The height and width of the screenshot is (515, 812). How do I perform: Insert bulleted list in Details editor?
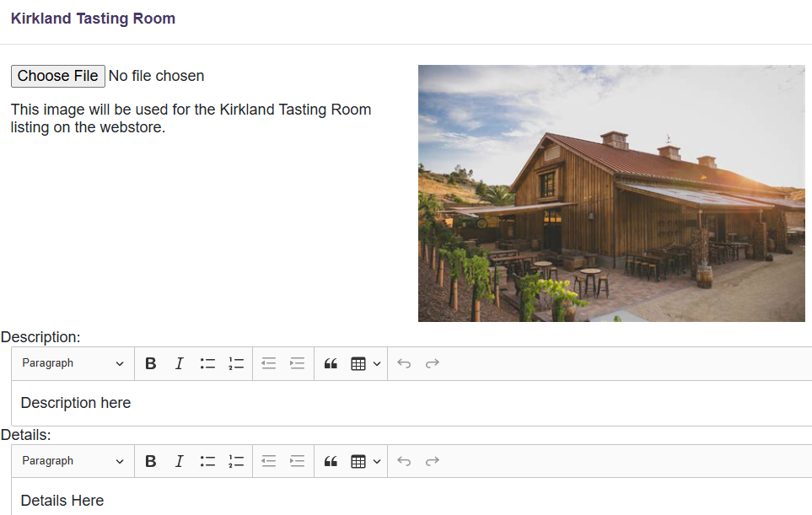tap(207, 461)
